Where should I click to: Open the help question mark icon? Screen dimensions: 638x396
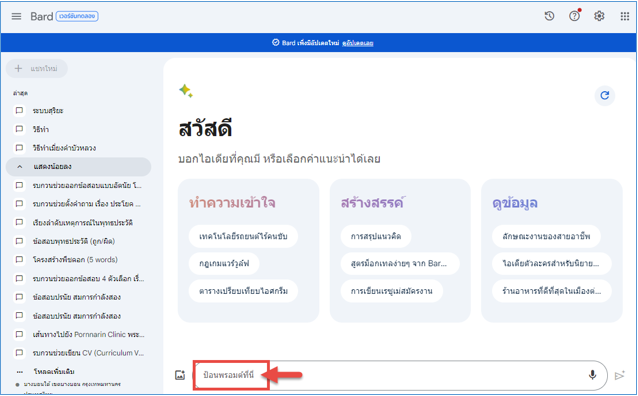[x=574, y=16]
